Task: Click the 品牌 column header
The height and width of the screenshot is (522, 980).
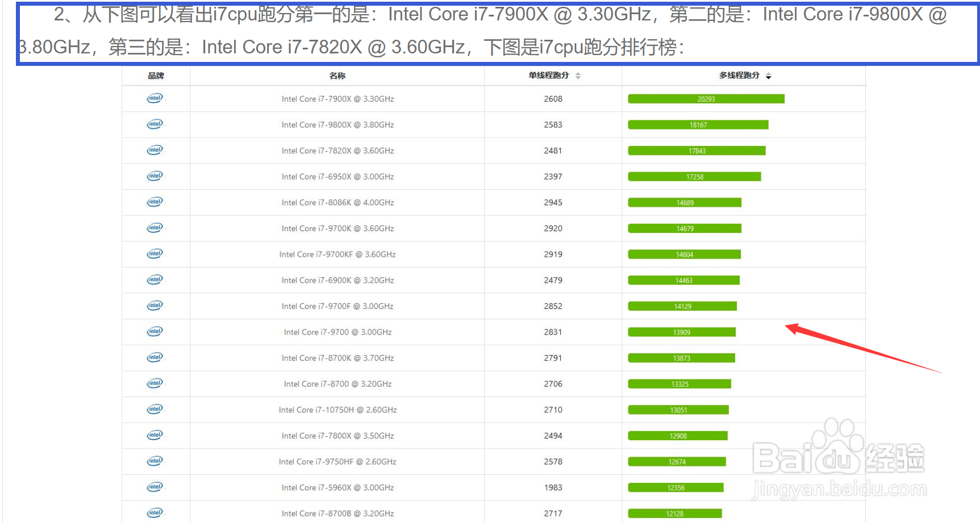Action: pos(156,76)
